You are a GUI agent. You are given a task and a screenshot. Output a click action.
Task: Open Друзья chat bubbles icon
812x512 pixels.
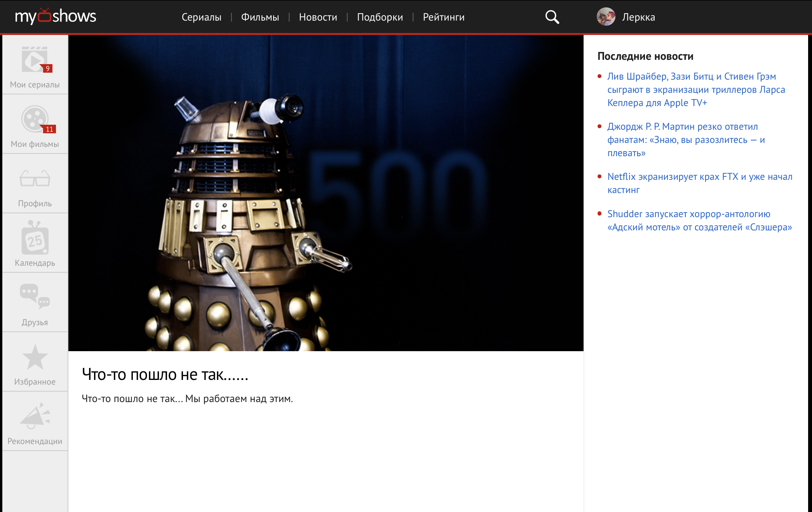point(35,297)
